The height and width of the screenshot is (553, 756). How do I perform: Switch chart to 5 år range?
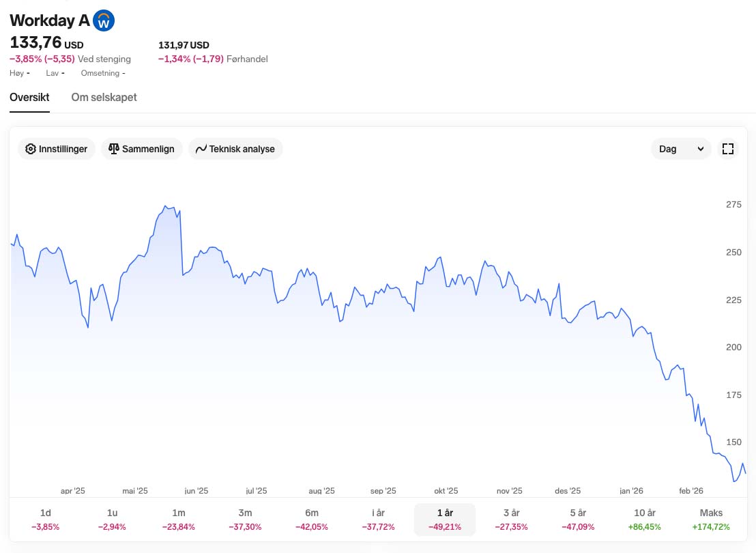(x=578, y=520)
